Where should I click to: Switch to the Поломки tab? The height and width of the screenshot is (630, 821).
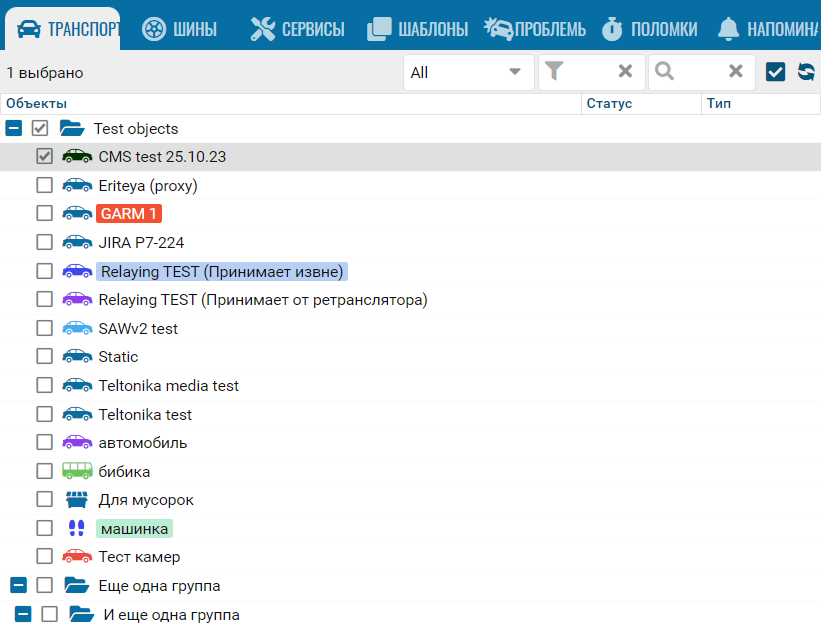tap(649, 29)
